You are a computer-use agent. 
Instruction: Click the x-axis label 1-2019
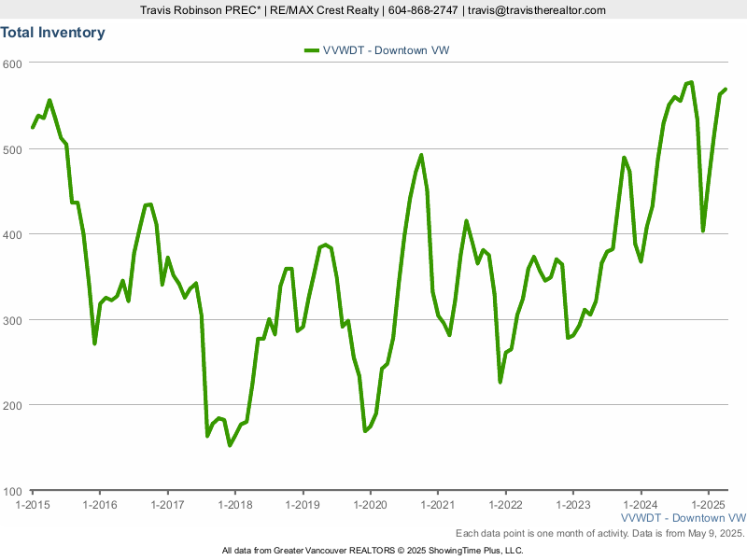tap(303, 505)
